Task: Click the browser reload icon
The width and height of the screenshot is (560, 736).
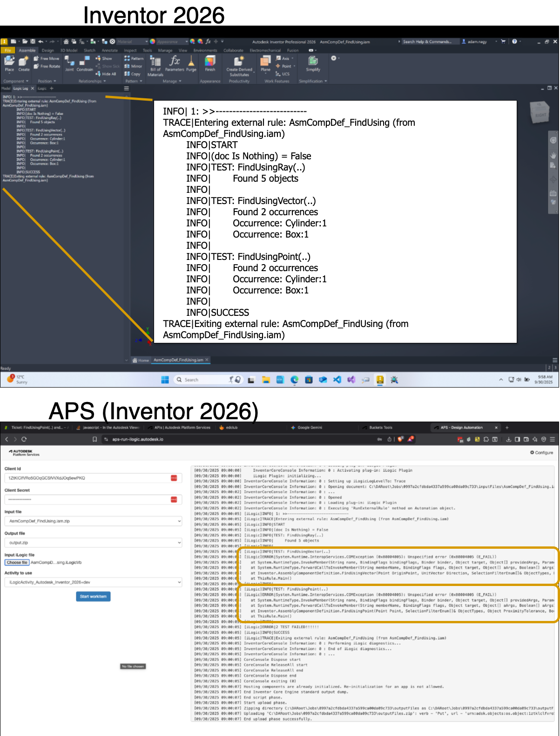Action: point(24,439)
